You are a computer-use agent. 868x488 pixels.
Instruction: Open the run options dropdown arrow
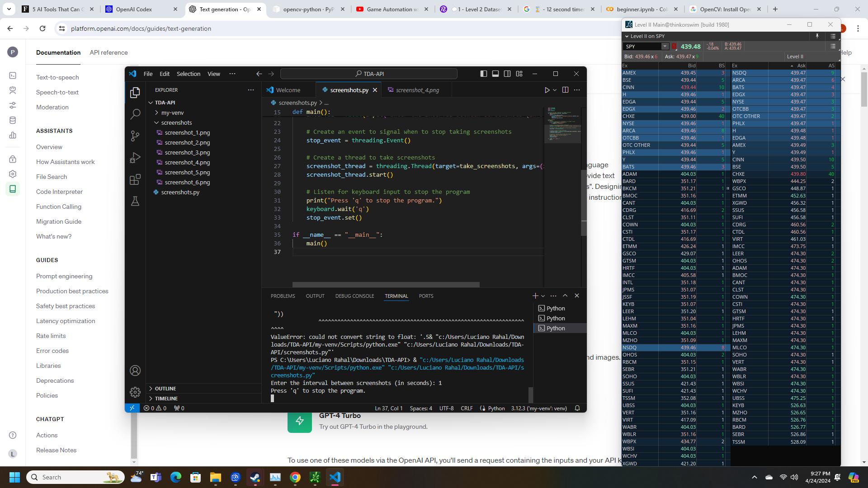555,90
